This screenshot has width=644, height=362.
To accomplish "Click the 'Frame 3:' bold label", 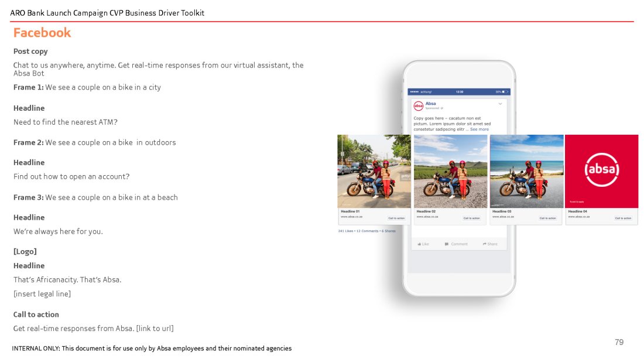I will [x=28, y=197].
